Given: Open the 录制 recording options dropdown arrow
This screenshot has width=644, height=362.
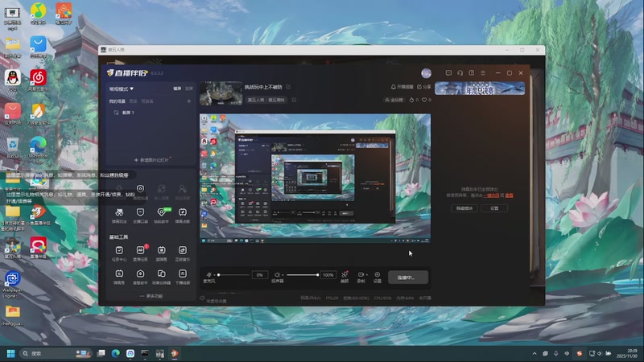Looking at the screenshot, I should [x=366, y=274].
